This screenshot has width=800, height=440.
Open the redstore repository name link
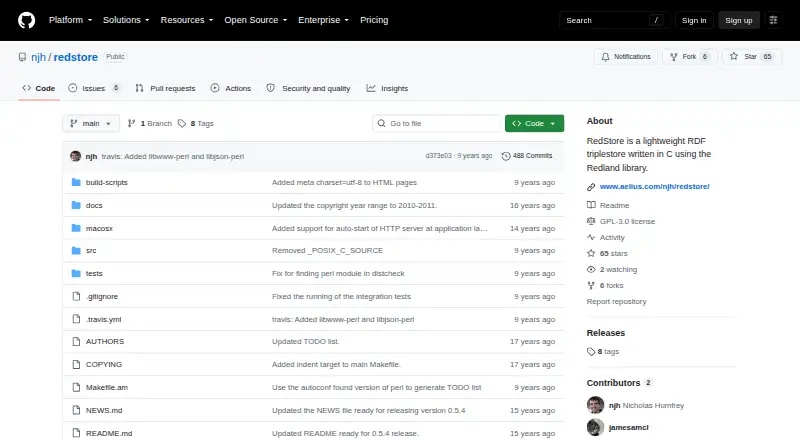(x=76, y=57)
